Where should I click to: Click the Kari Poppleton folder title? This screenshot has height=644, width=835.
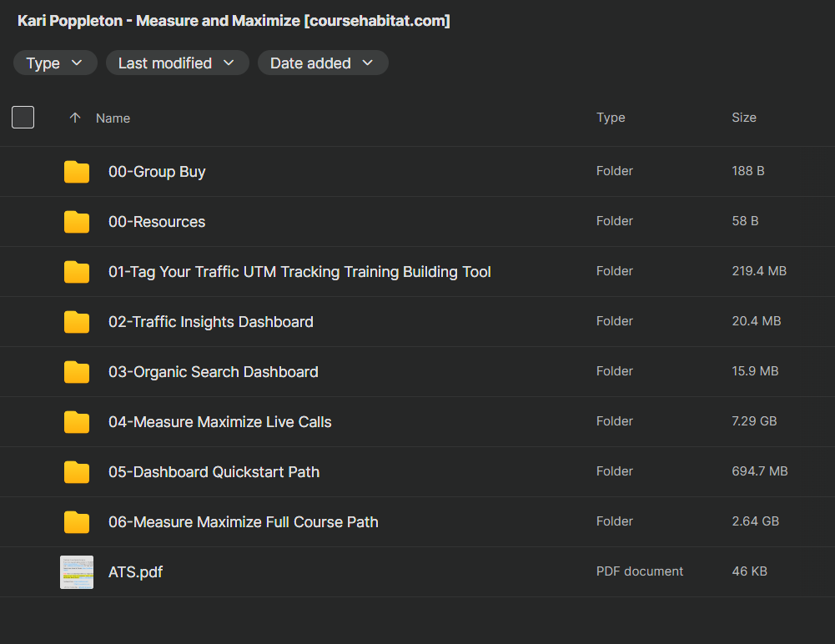point(234,21)
